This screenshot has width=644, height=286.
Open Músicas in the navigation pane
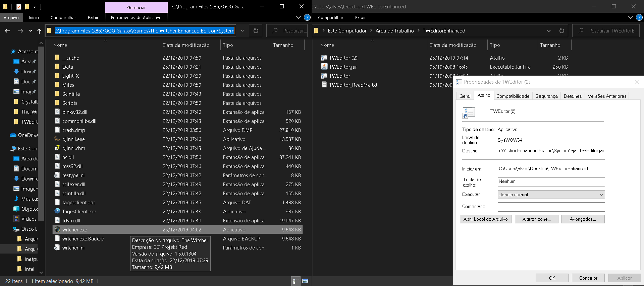pos(26,199)
